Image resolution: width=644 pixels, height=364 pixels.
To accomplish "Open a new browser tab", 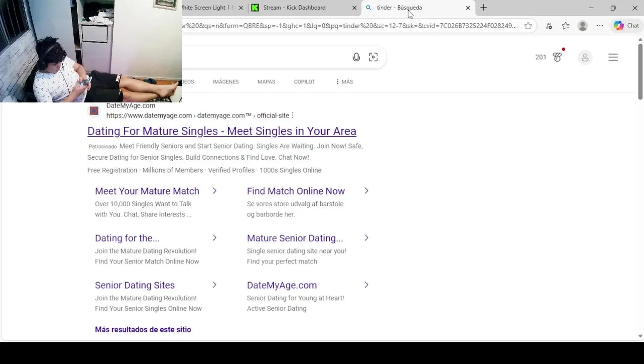I will click(483, 8).
